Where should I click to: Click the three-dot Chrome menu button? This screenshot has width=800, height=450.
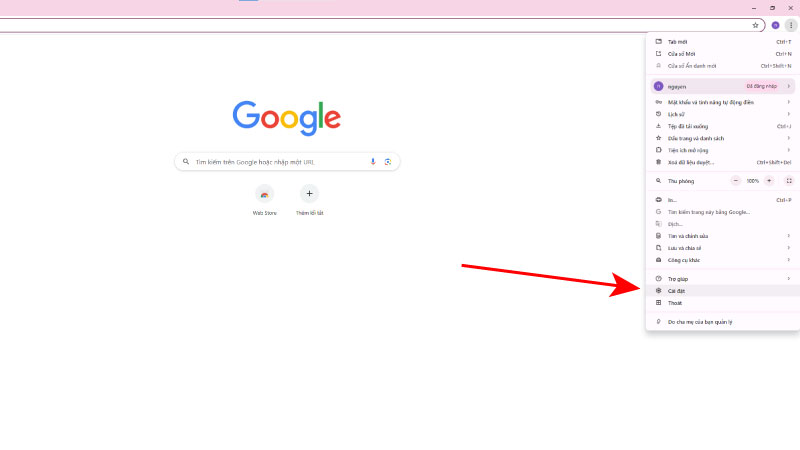(x=790, y=25)
